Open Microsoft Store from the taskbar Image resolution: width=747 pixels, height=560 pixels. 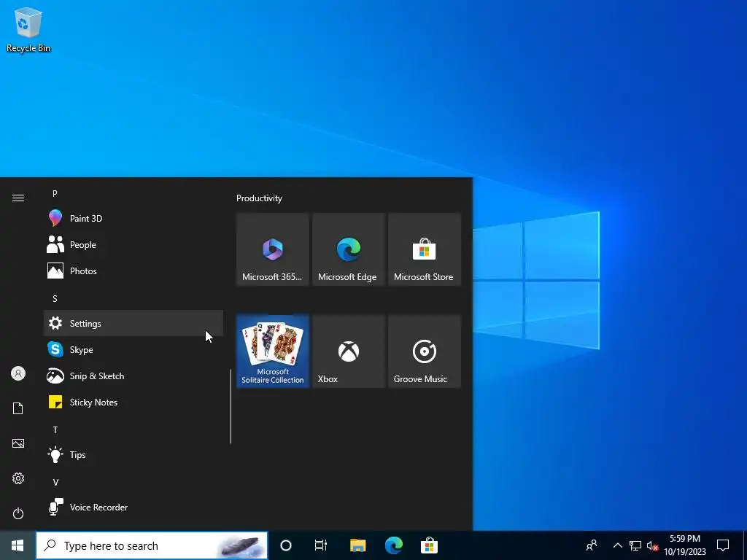(429, 545)
